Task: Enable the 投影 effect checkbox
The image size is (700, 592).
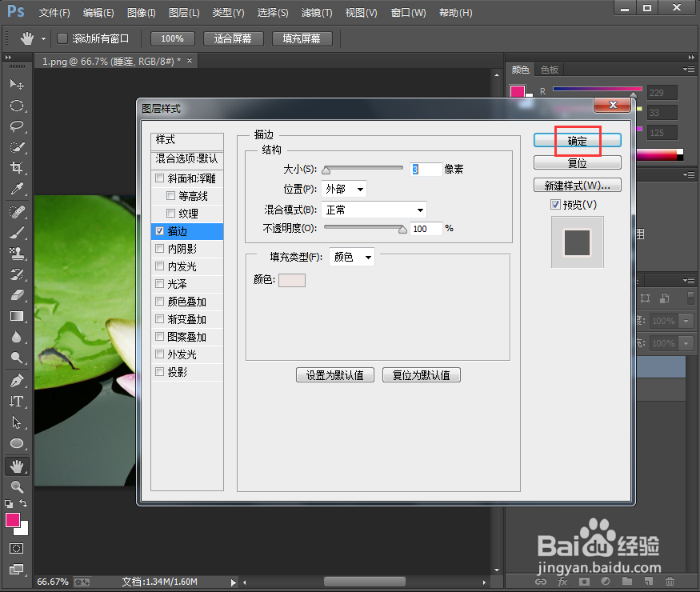Action: click(159, 371)
